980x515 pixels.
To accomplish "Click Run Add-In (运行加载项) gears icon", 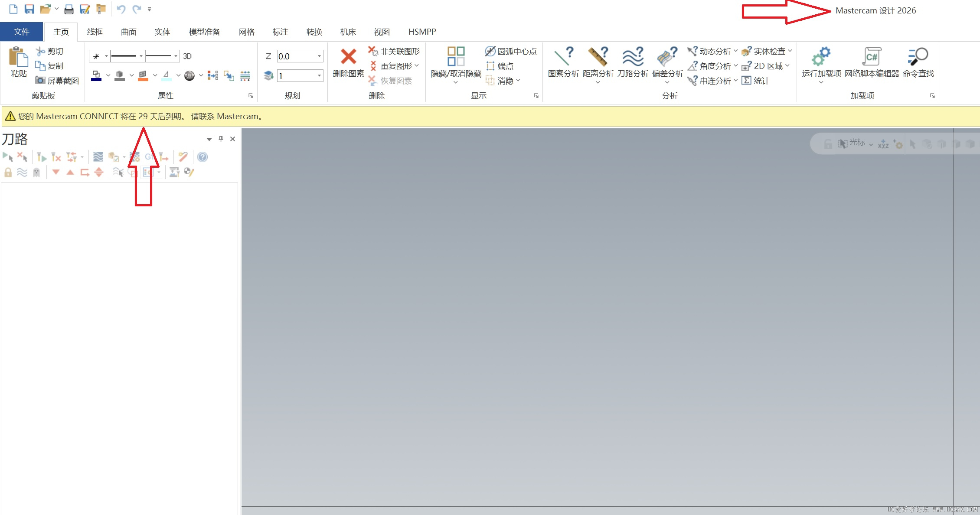I will coord(821,57).
